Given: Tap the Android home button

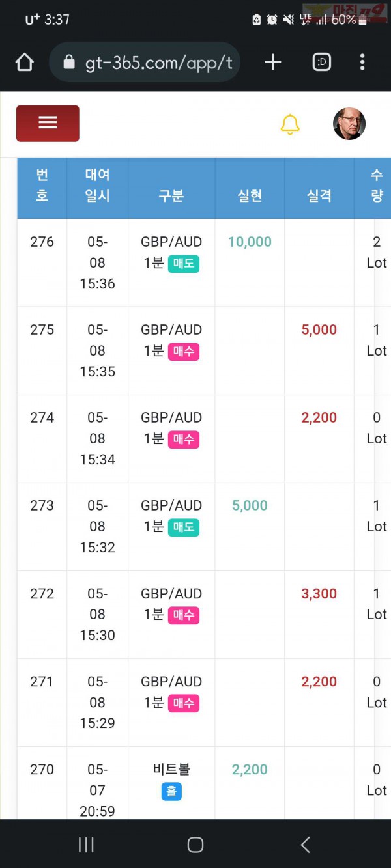Looking at the screenshot, I should (x=195, y=845).
